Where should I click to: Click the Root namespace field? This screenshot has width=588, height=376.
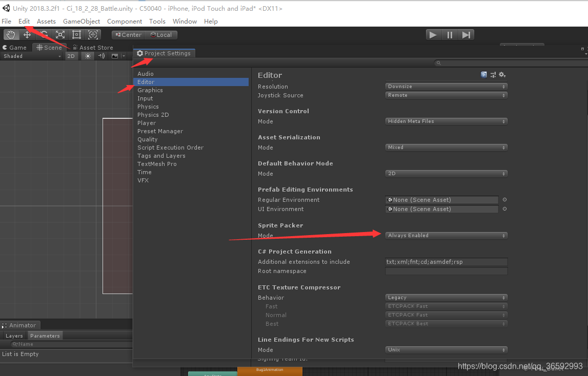[x=446, y=271]
